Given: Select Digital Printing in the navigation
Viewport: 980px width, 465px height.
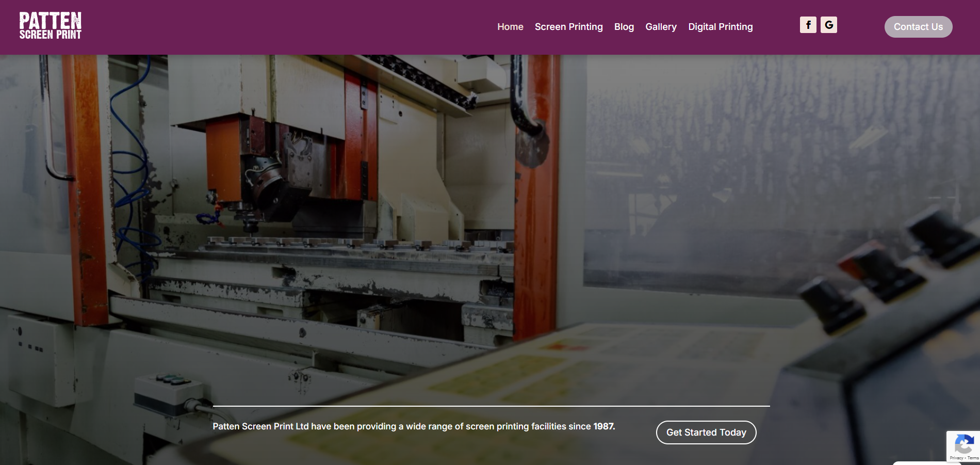Looking at the screenshot, I should pyautogui.click(x=720, y=27).
